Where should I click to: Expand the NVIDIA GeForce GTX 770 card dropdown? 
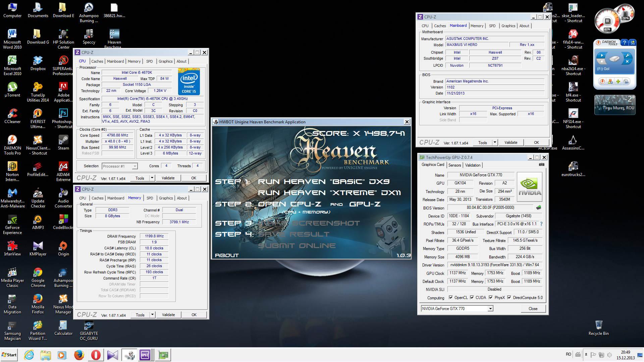click(x=490, y=309)
